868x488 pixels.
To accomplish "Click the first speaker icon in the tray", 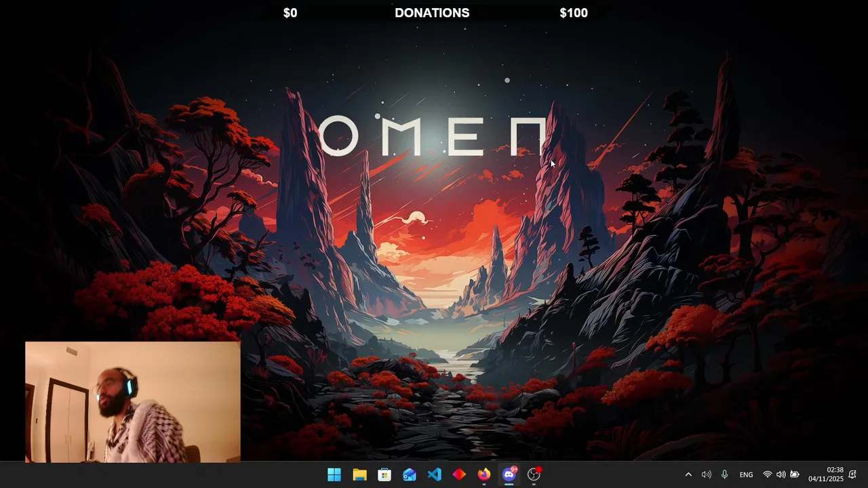I will click(x=707, y=474).
